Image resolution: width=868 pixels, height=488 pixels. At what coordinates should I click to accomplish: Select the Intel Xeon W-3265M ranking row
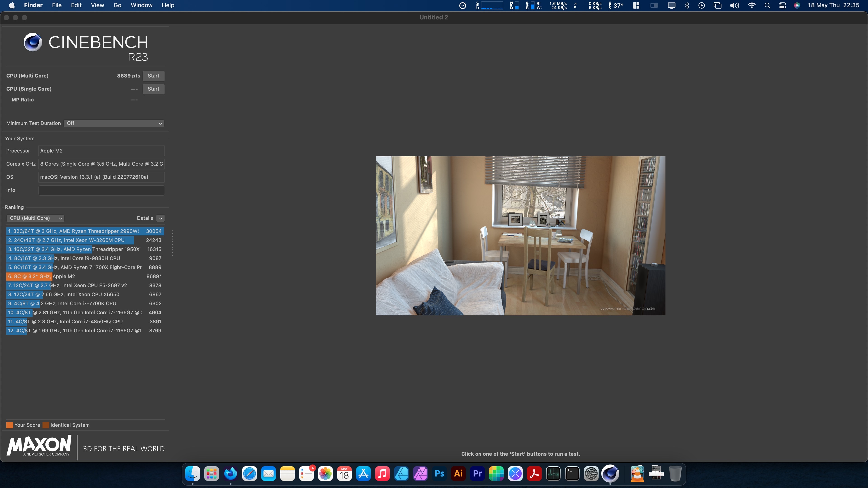pos(85,240)
